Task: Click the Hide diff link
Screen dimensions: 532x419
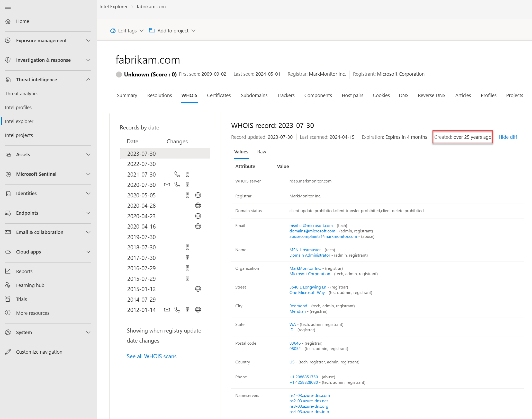Action: pyautogui.click(x=508, y=137)
